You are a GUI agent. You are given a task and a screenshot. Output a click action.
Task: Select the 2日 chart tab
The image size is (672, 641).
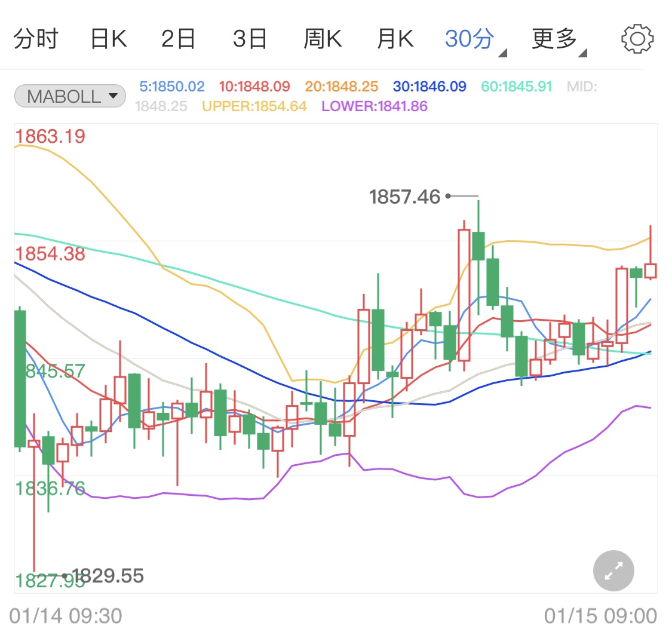178,39
